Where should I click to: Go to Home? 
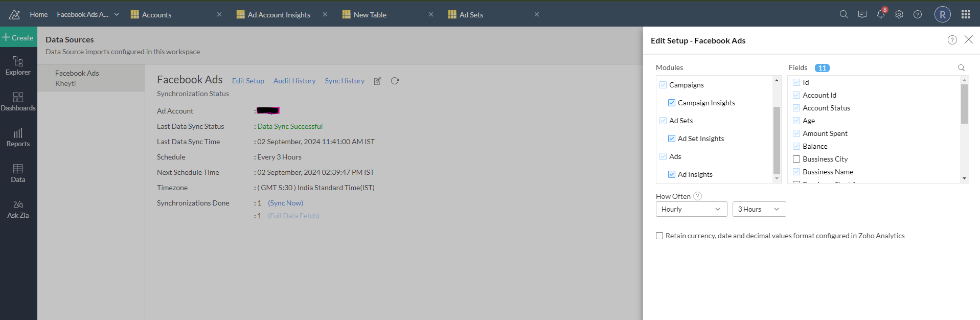38,14
